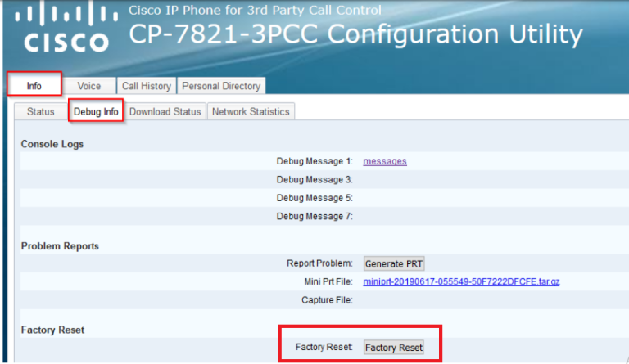Select the Debug Info sub-tab
This screenshot has width=629, height=364.
(x=96, y=112)
